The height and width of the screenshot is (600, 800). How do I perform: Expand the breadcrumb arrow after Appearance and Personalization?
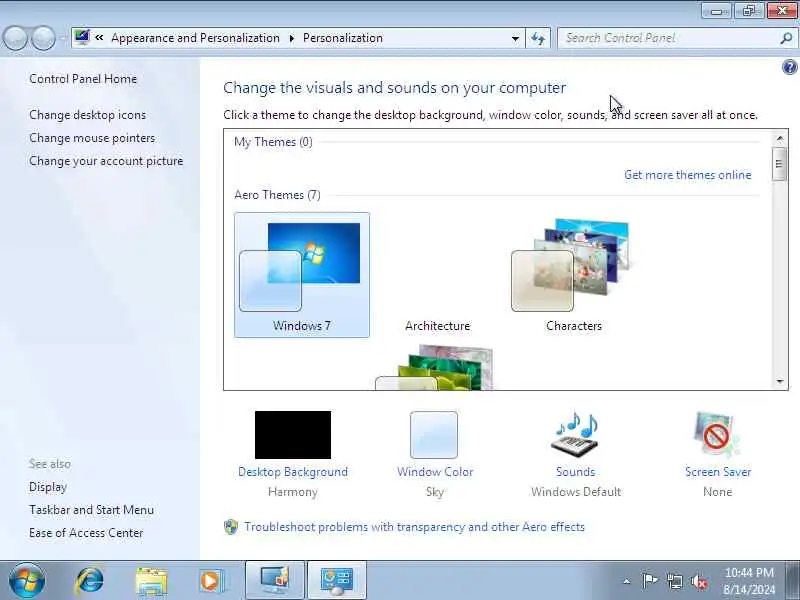click(292, 38)
